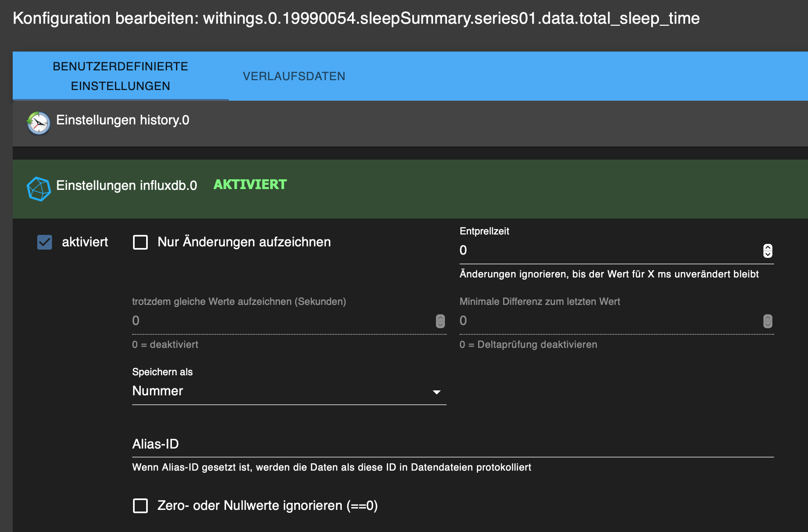Click the 'Änderungen ignorieren, bis der Wert' hint
The width and height of the screenshot is (808, 532).
[609, 274]
